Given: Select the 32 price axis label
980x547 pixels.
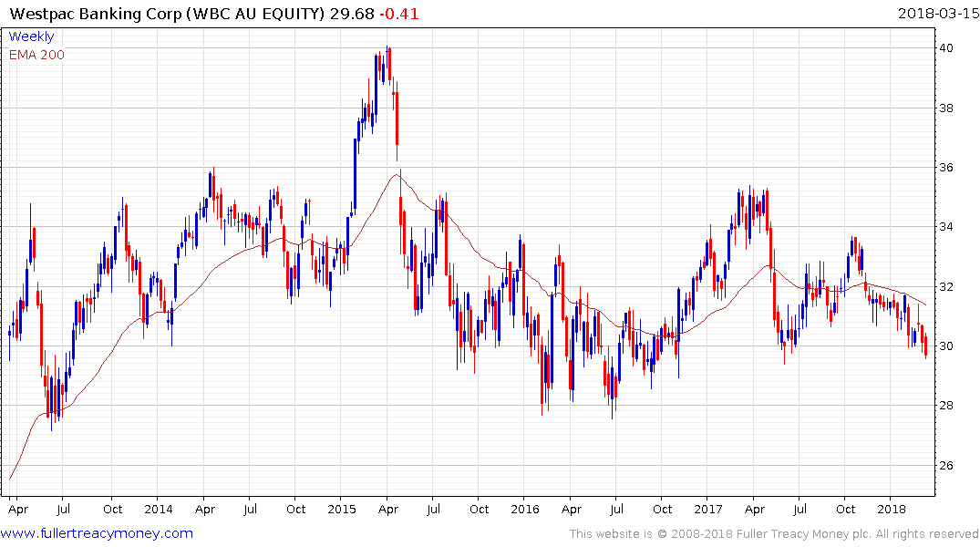Looking at the screenshot, I should click(946, 287).
